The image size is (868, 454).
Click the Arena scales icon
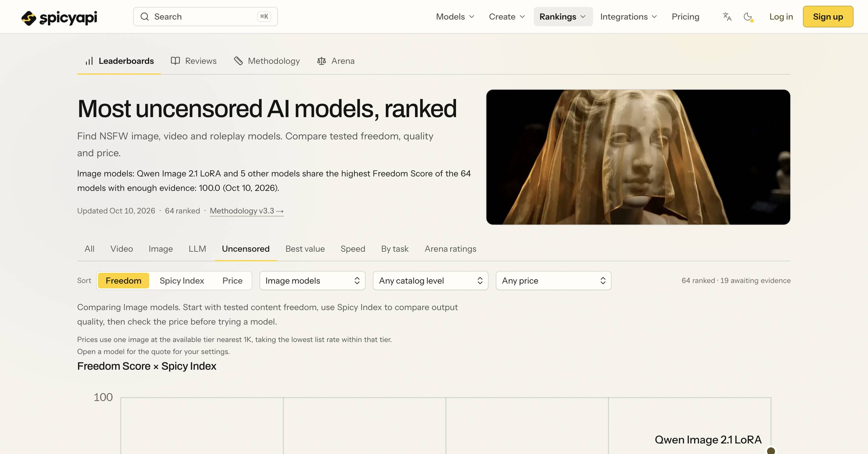(322, 61)
